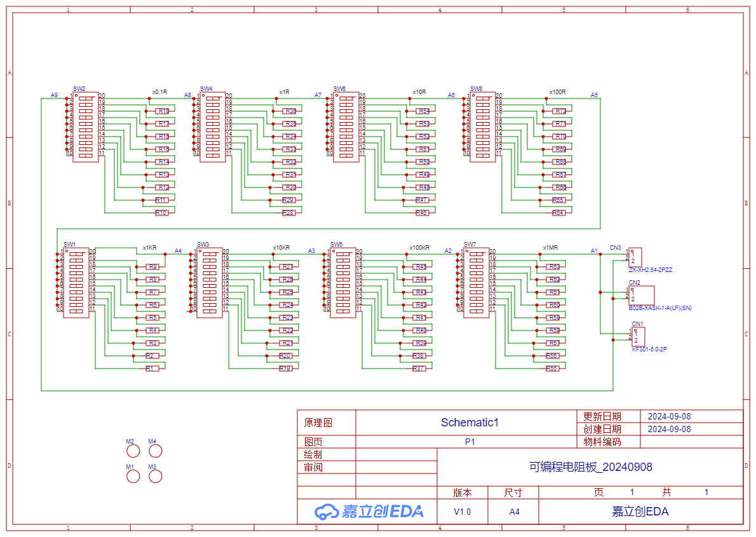Click the V1.0 version cell

(x=462, y=512)
